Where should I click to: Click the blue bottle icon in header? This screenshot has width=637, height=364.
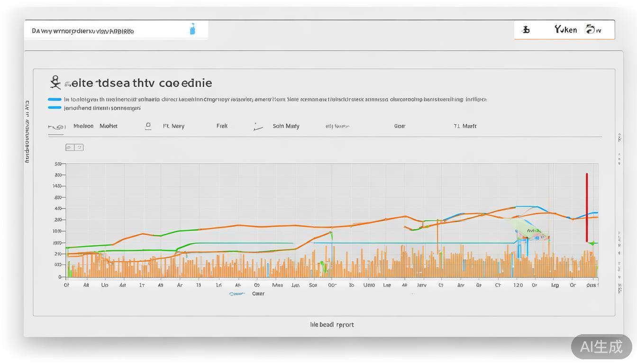(x=192, y=29)
